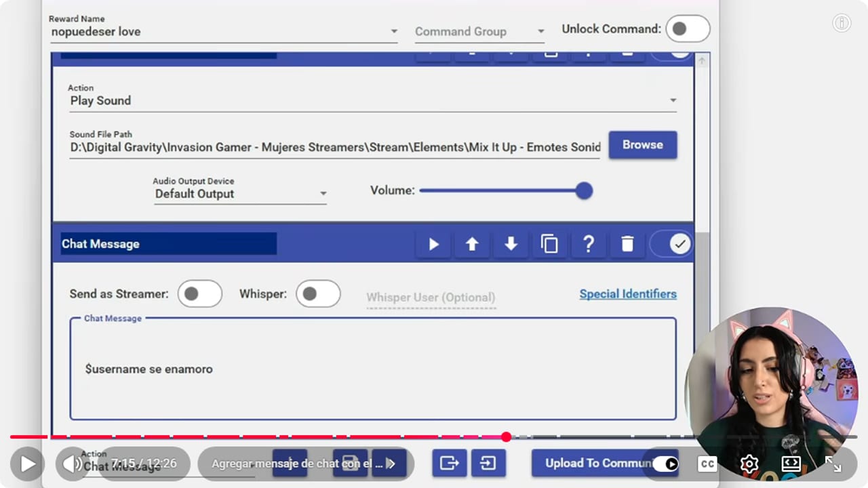Screen dimensions: 868x488
Task: Open the video chapter title
Action: [x=305, y=464]
